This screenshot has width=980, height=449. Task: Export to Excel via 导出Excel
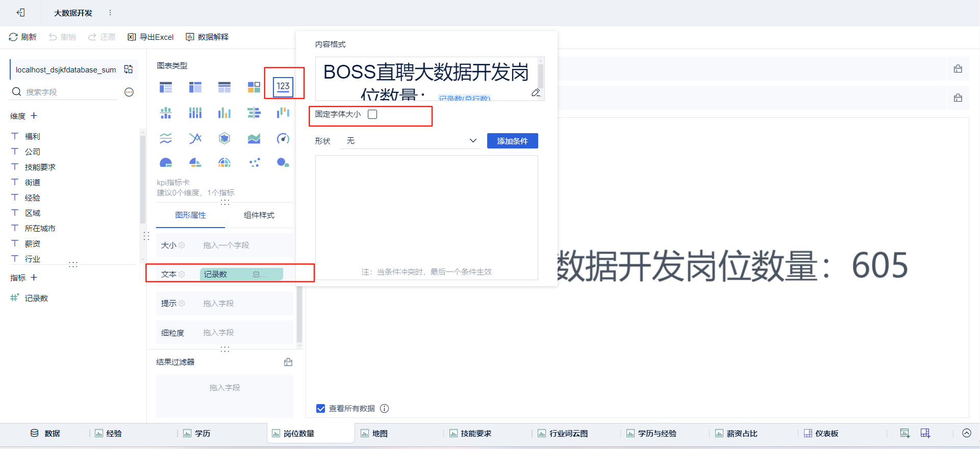pos(150,37)
